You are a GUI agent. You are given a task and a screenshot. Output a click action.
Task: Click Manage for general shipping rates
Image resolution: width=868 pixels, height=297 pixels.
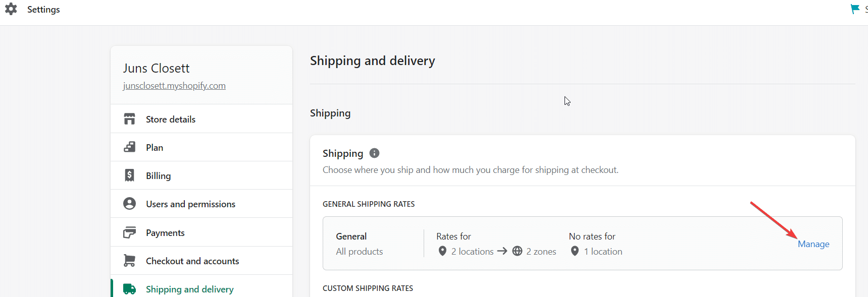click(x=813, y=244)
